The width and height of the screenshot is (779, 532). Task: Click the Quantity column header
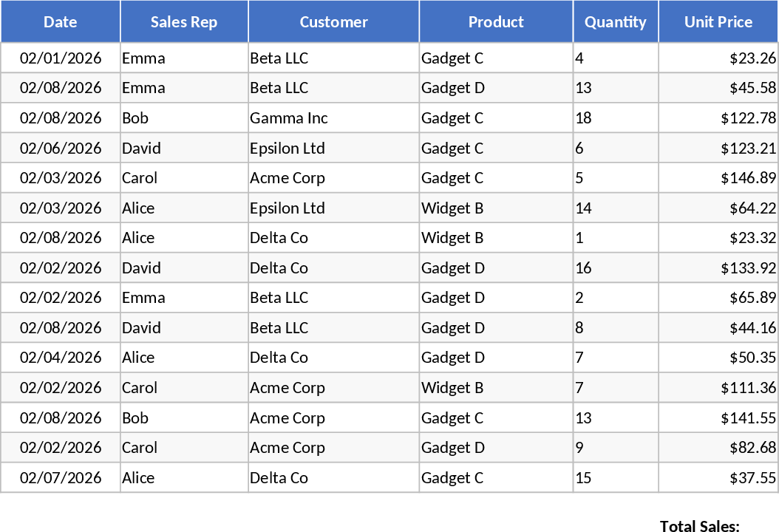click(x=616, y=22)
